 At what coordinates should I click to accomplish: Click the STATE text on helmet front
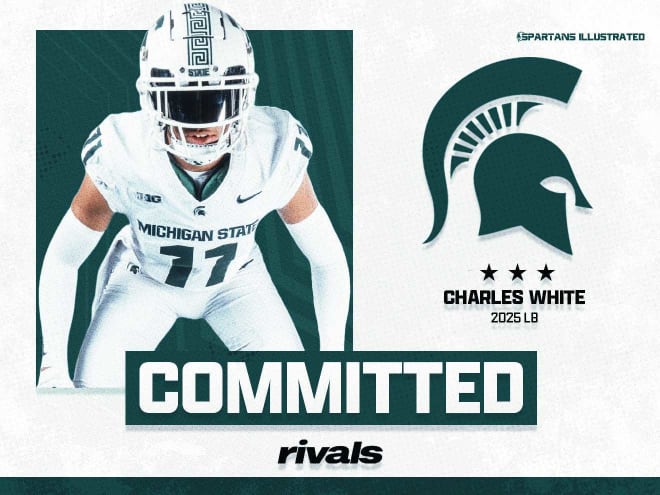pyautogui.click(x=198, y=72)
